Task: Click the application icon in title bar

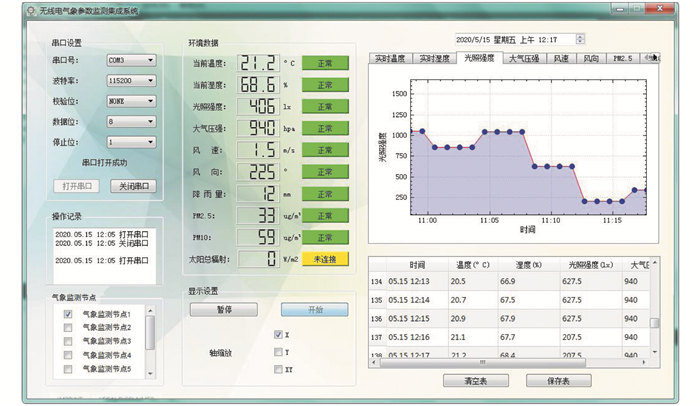Action: point(31,11)
